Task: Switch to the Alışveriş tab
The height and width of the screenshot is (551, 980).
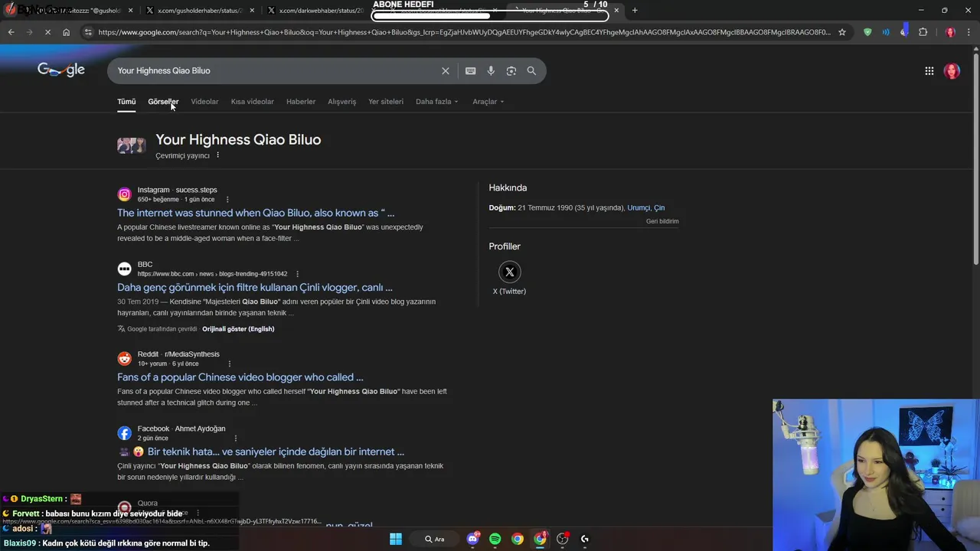Action: [341, 102]
